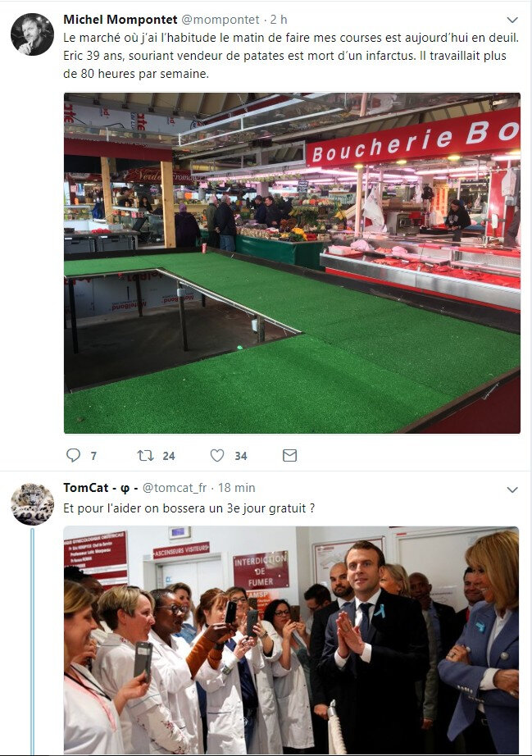
Task: Open the reply count showing 7
Action: (93, 456)
